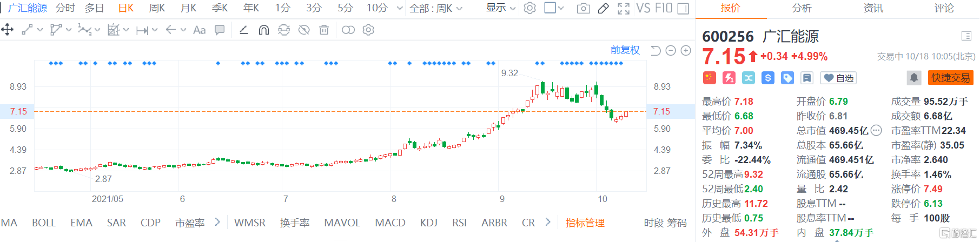Select the crosshair move cursor tool
Viewport: 980px width, 242px height.
coord(8,30)
